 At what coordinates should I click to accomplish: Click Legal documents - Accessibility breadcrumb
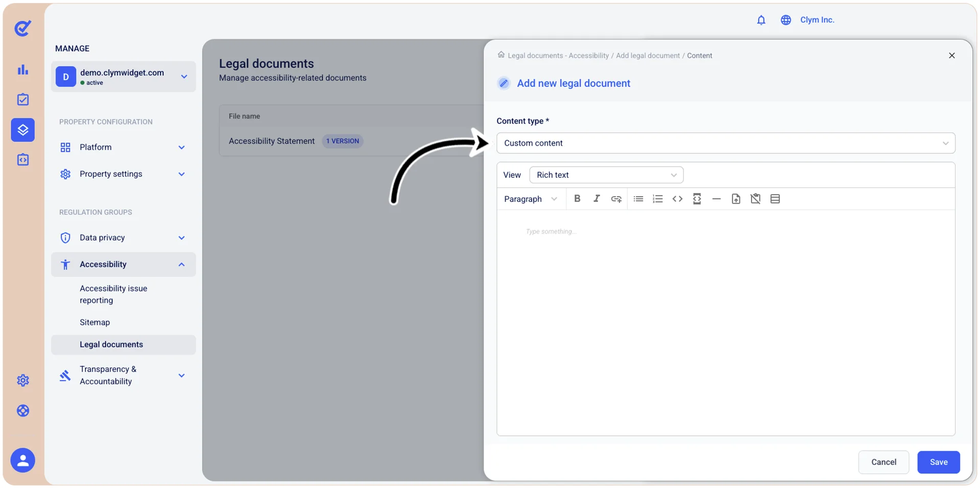pyautogui.click(x=558, y=56)
